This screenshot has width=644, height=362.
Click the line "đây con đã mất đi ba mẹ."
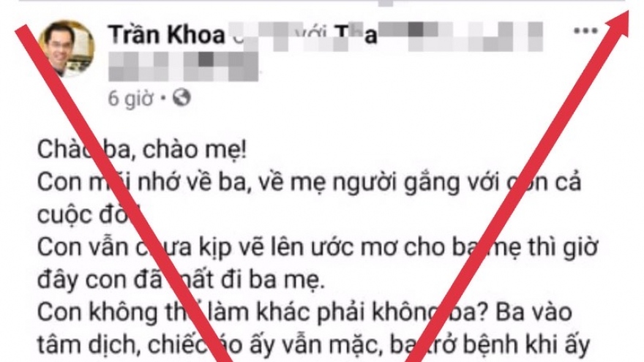[x=181, y=280]
